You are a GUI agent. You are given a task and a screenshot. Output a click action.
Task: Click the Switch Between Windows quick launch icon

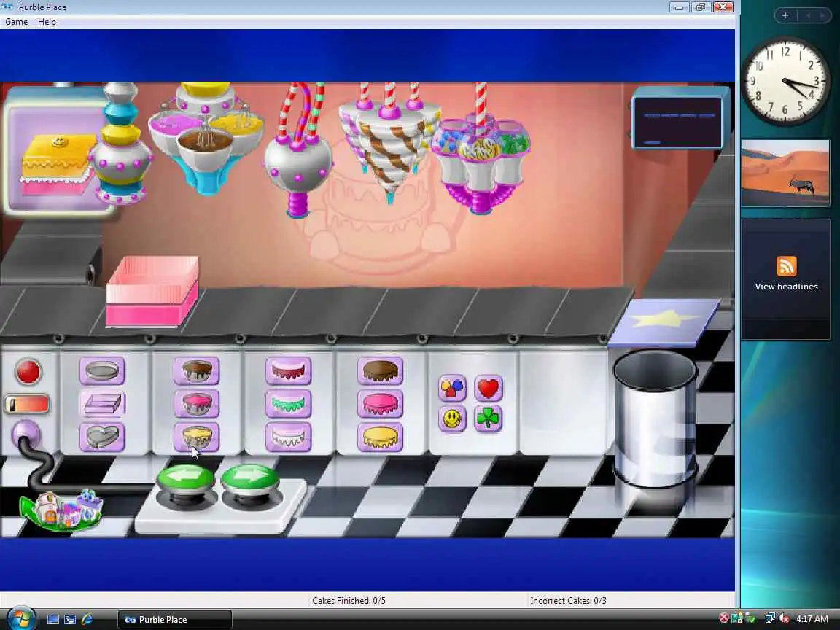tap(70, 619)
